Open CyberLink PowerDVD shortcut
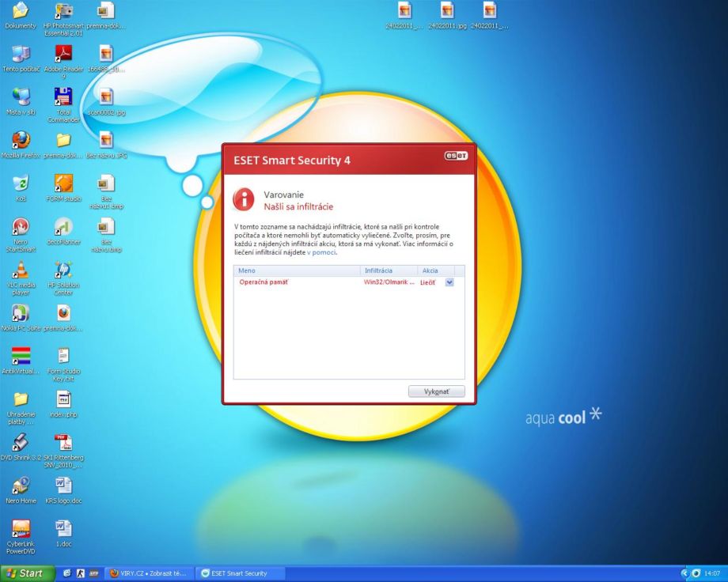Viewport: 728px width, 582px height. pos(21,530)
